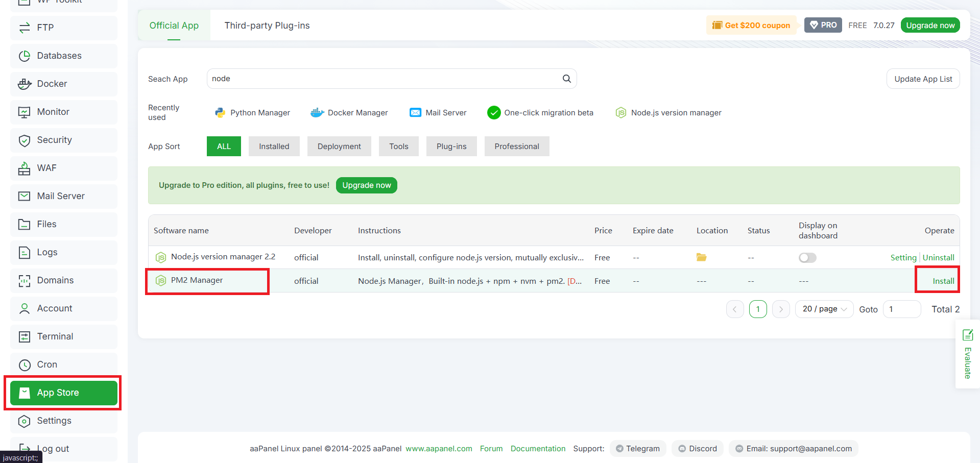Click the PM2 Manager Node.js icon
Viewport: 980px width, 463px height.
[161, 281]
